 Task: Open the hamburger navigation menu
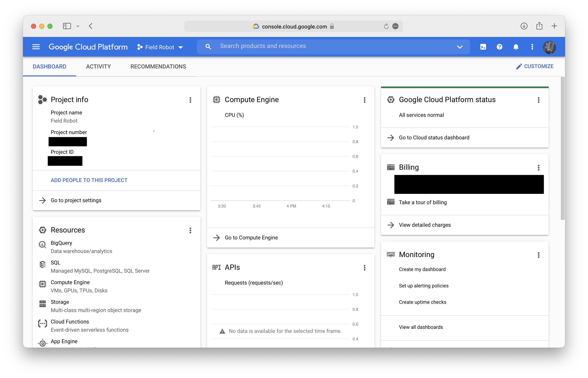tap(36, 47)
